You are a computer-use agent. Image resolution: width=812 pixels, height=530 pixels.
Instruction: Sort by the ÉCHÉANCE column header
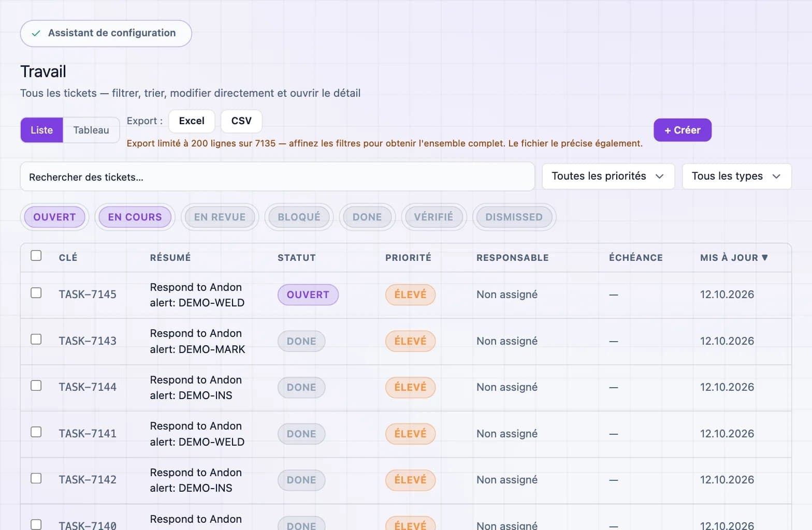coord(635,258)
